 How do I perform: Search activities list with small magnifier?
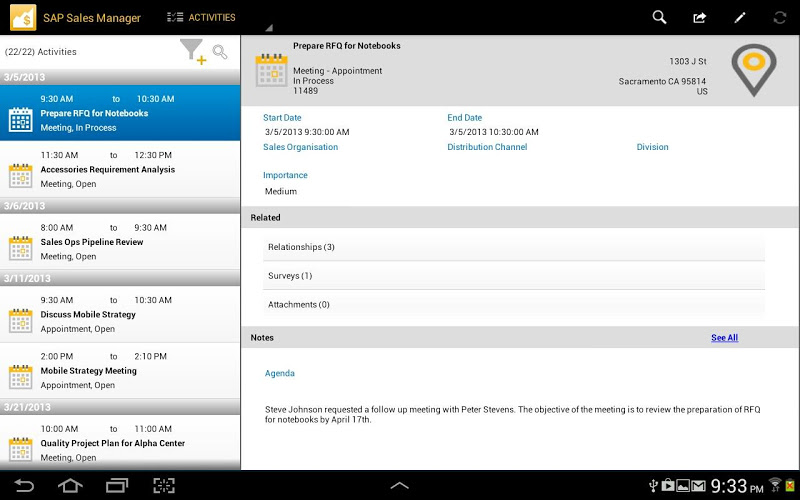tap(220, 52)
